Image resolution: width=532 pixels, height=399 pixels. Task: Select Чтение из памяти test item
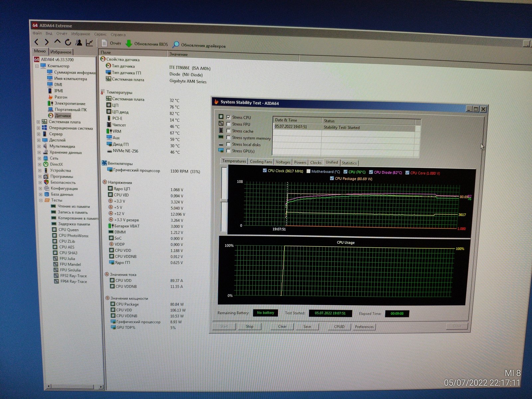point(70,206)
